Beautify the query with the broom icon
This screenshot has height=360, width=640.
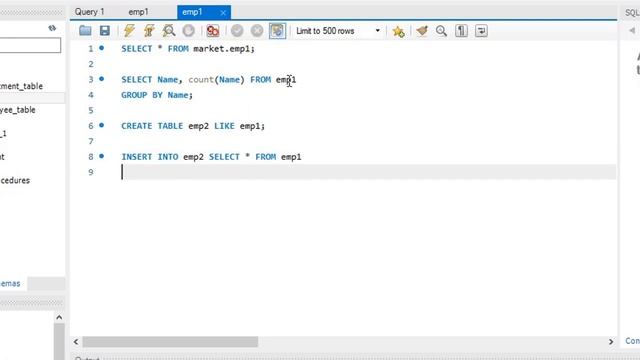point(422,31)
